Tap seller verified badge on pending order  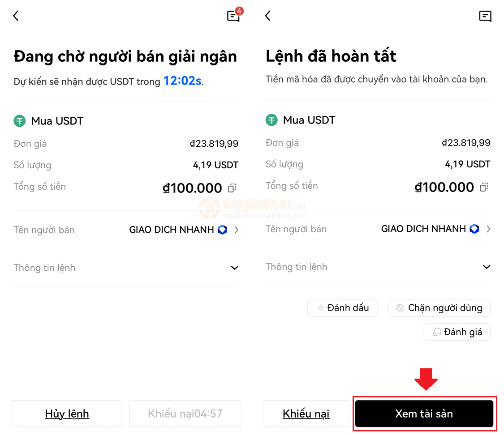click(222, 230)
